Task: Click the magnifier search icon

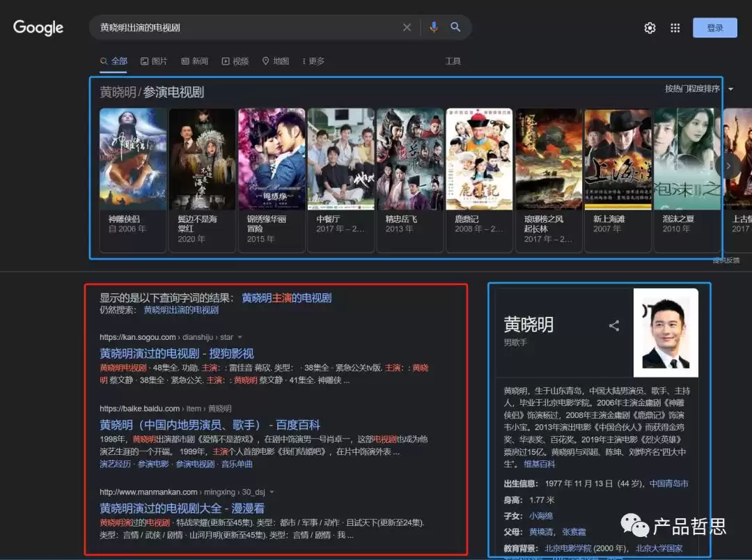Action: [456, 27]
